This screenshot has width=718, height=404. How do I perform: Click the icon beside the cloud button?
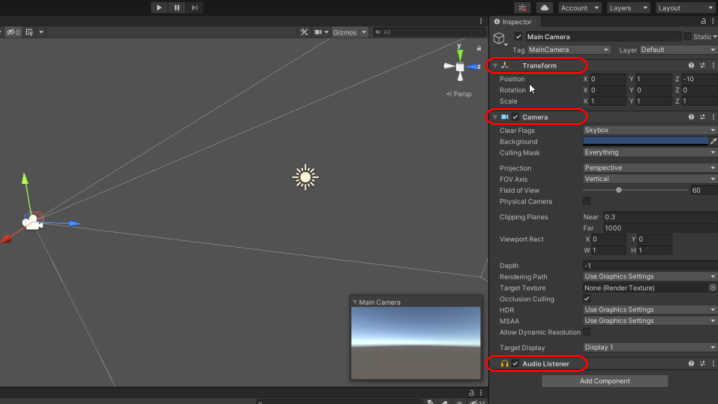522,8
